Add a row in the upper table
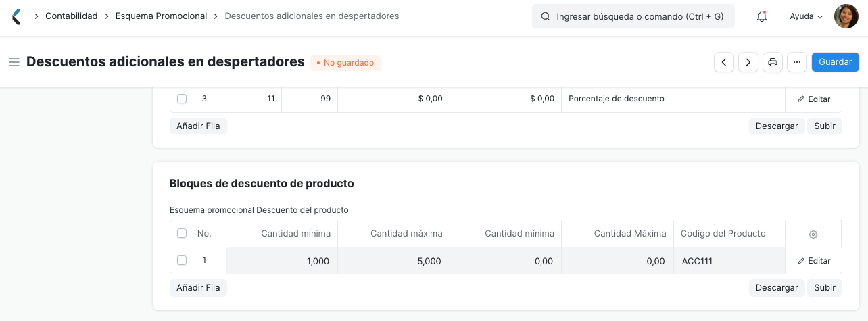This screenshot has height=321, width=868. point(198,126)
